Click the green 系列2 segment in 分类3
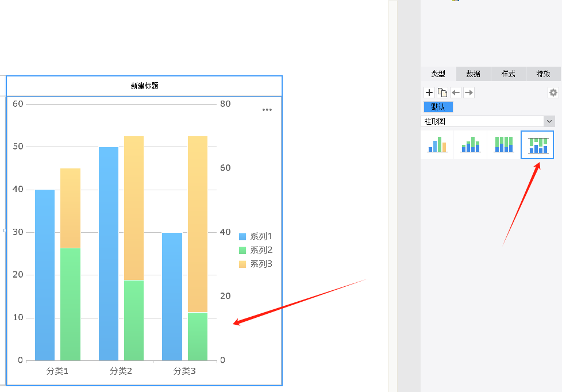Screen dimensions: 562x392 [x=198, y=336]
